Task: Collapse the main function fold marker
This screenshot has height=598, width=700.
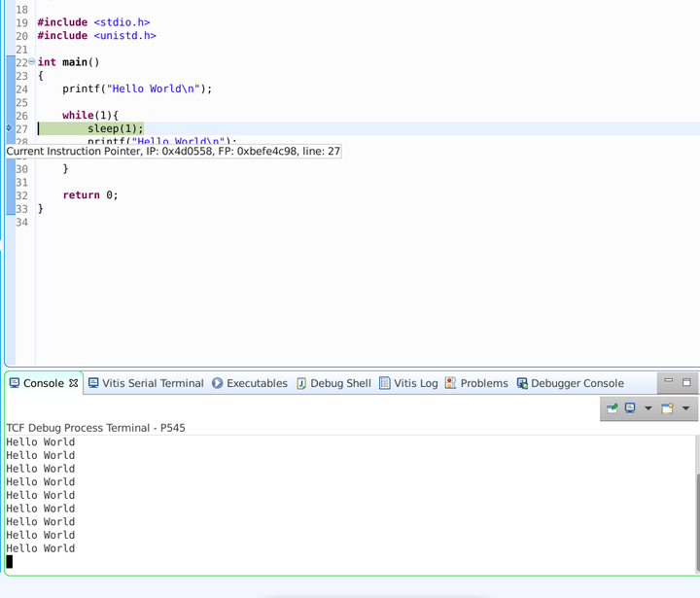Action: pyautogui.click(x=31, y=62)
